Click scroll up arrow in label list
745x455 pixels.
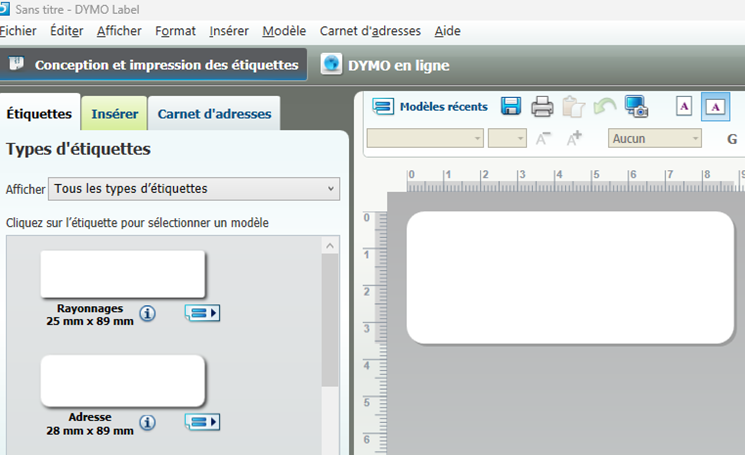(x=330, y=246)
